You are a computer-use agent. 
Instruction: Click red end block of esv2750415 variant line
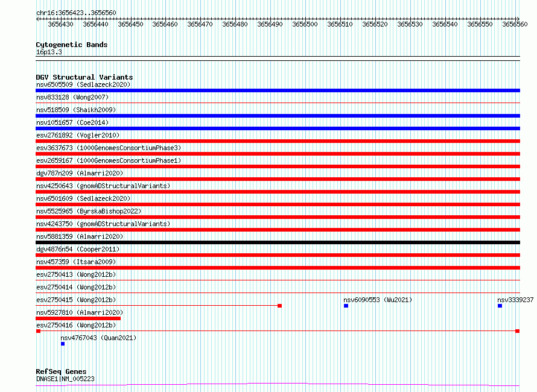pyautogui.click(x=280, y=306)
